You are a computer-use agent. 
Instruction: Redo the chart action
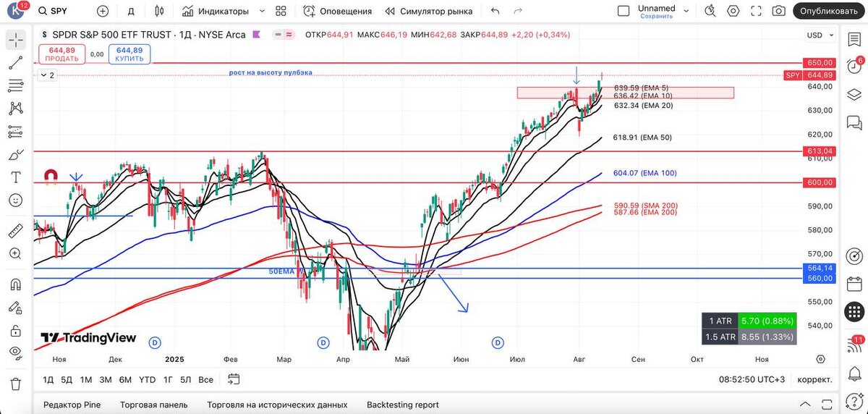click(518, 11)
